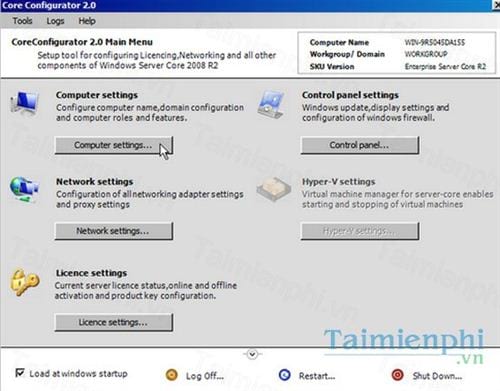Click the Hyper-V settings heading
500x391 pixels.
point(338,182)
